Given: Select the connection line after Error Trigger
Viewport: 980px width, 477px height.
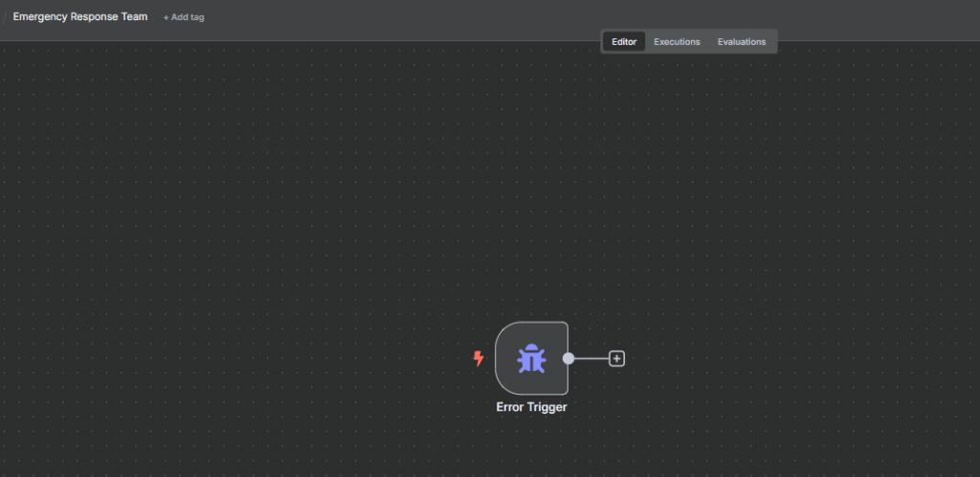Looking at the screenshot, I should coord(591,358).
